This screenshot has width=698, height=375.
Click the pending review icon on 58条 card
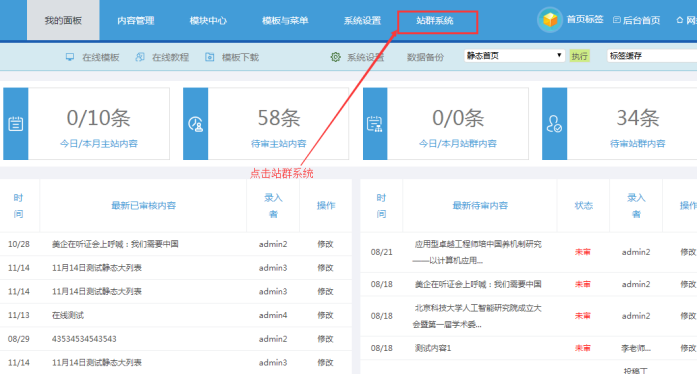(x=195, y=124)
